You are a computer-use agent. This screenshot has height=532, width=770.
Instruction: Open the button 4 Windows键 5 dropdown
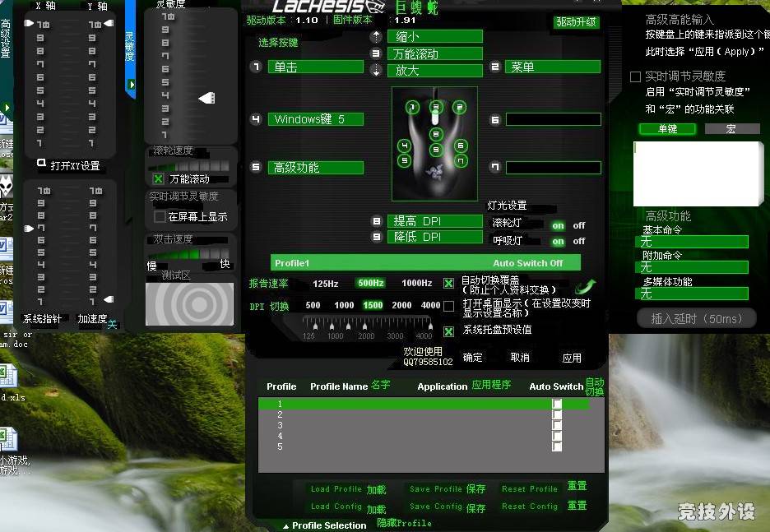[315, 120]
